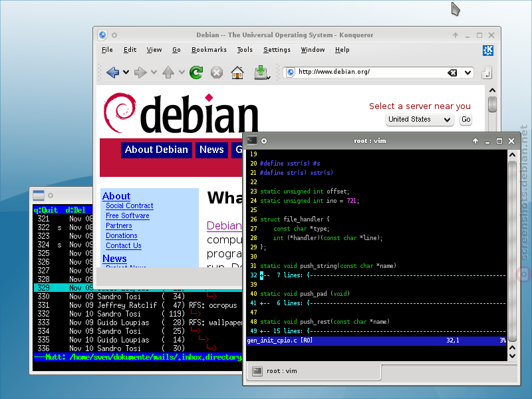This screenshot has height=399, width=532.
Task: Go back with Konqueror's blue back arrow
Action: coord(112,72)
